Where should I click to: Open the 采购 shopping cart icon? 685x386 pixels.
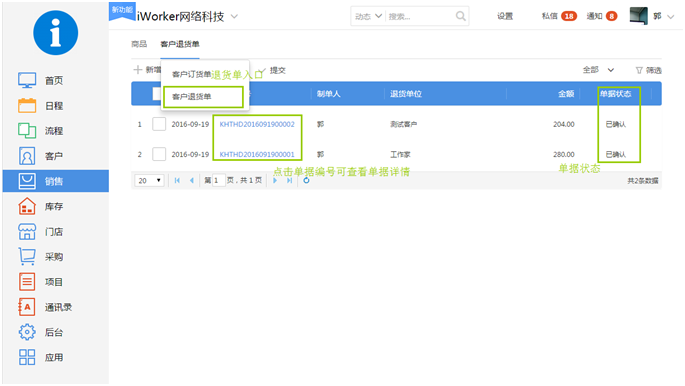(27, 256)
